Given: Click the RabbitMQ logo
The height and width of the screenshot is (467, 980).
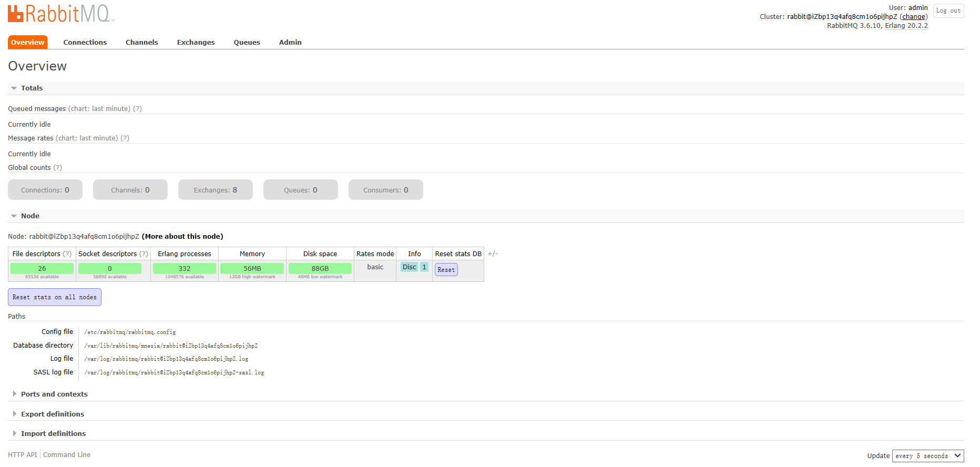Looking at the screenshot, I should (60, 14).
